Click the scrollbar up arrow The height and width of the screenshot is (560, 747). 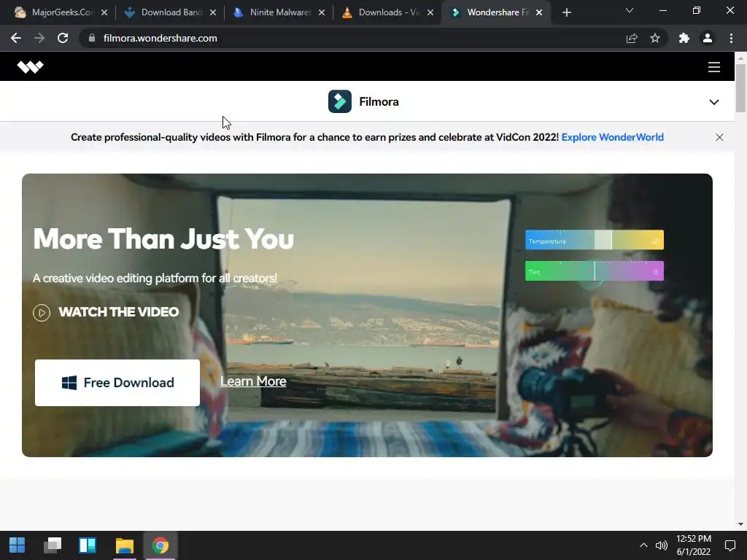click(x=740, y=58)
